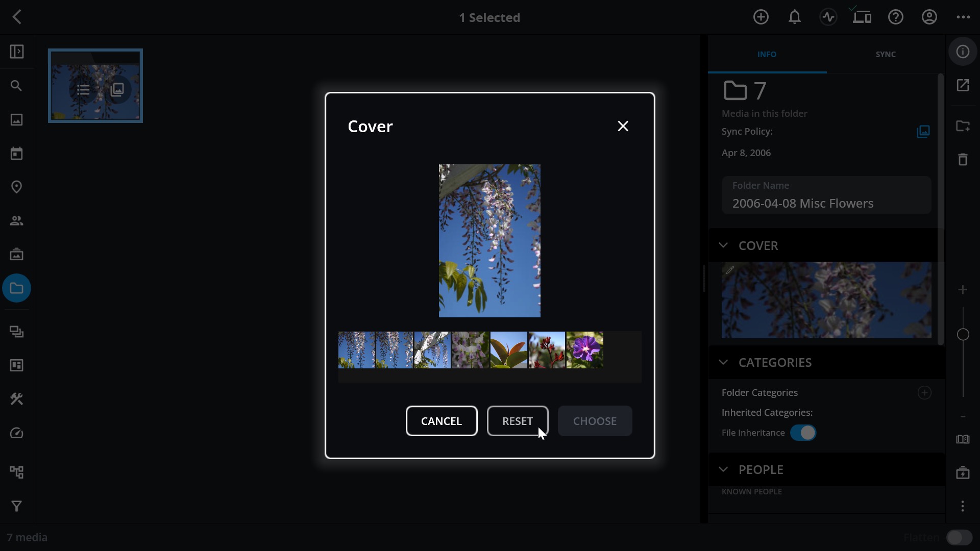Open the news layout icon in sidebar

tap(17, 365)
